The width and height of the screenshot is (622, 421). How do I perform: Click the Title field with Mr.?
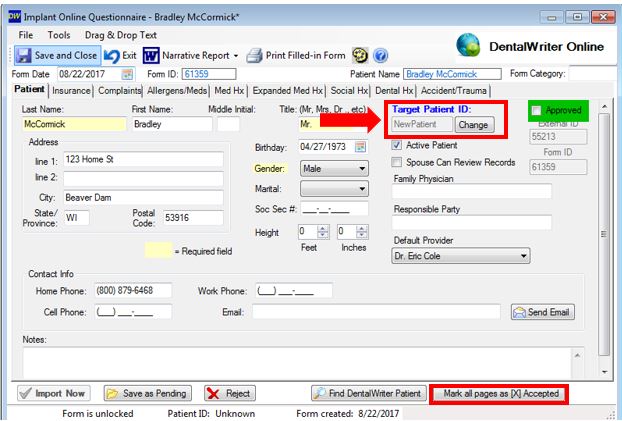pos(333,124)
